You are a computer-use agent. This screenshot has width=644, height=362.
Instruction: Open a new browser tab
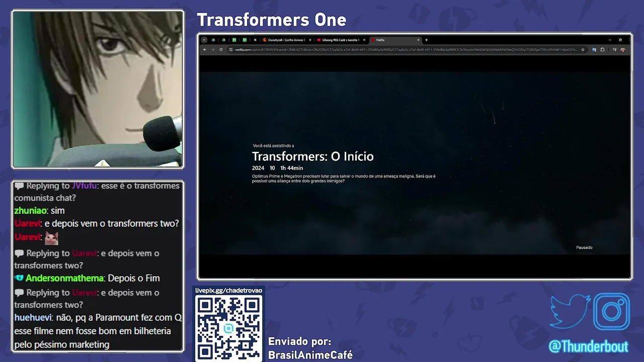pos(426,40)
